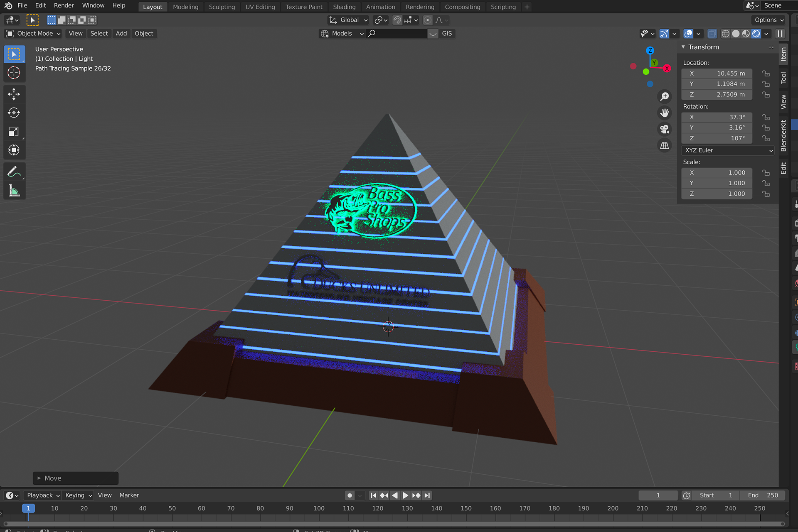Image resolution: width=798 pixels, height=532 pixels.
Task: Play animation in reverse
Action: 395,495
